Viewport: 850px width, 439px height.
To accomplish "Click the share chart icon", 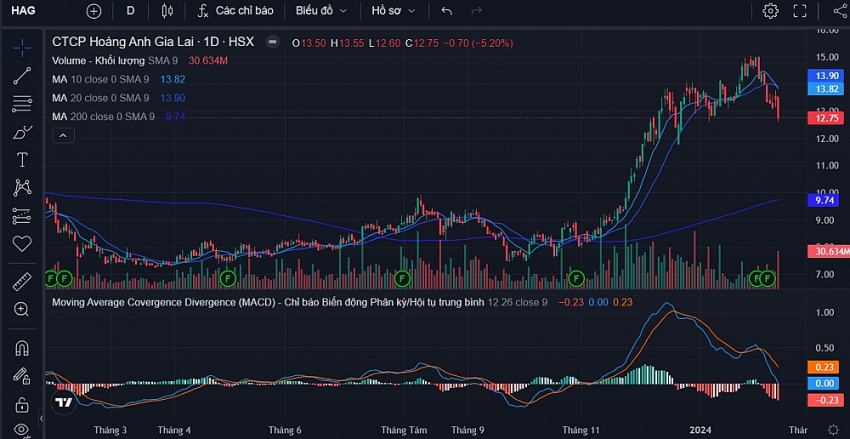I will point(840,11).
